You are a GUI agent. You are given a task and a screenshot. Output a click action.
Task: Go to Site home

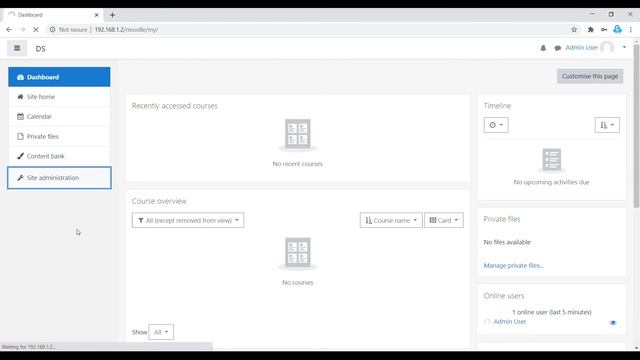tap(59, 97)
